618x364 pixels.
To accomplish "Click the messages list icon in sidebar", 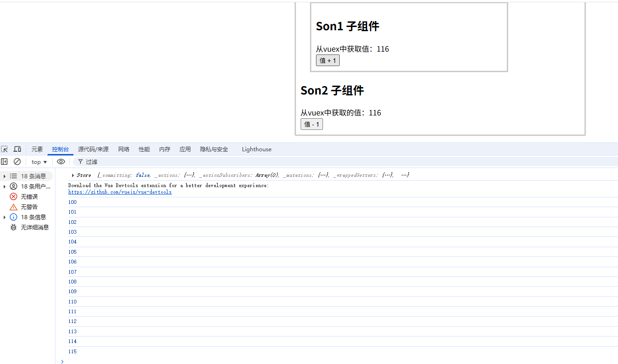I will (13, 176).
